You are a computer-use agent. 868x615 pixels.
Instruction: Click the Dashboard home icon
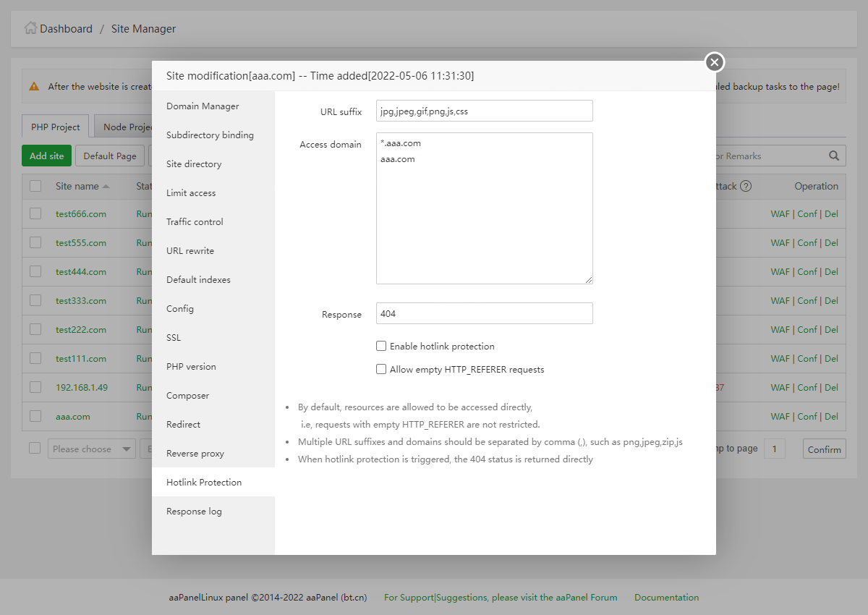tap(30, 29)
